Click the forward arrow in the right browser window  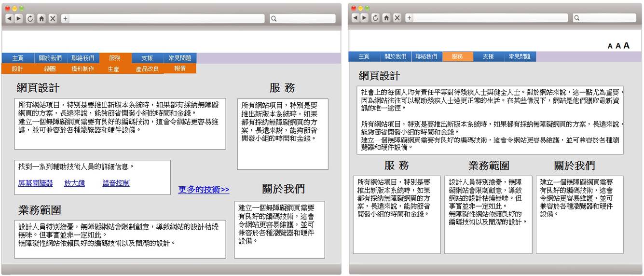365,18
